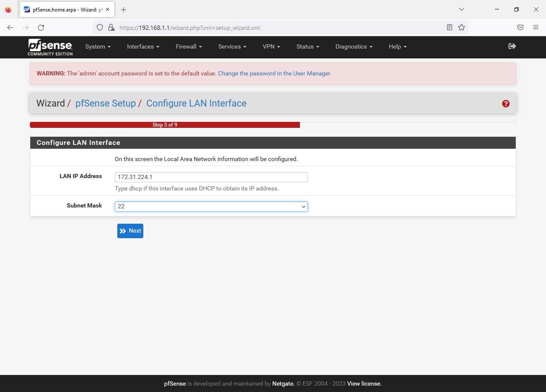
Task: Click the browser forward arrow
Action: tap(26, 27)
